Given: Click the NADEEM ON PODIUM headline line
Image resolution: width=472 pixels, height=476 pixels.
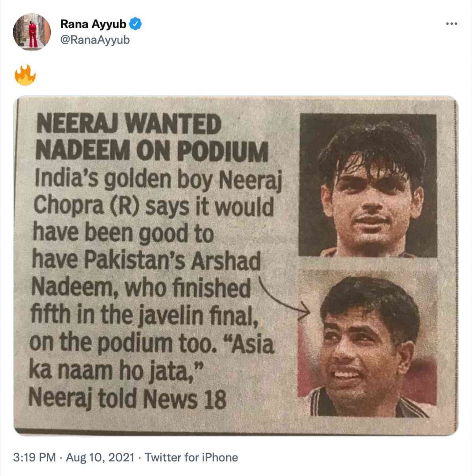Looking at the screenshot, I should pos(152,152).
